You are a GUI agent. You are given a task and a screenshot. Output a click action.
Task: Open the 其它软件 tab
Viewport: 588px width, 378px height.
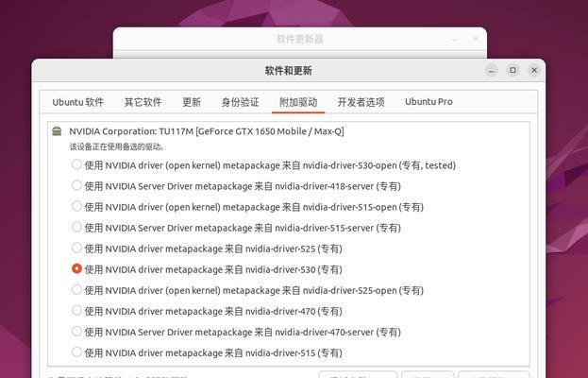coord(143,102)
